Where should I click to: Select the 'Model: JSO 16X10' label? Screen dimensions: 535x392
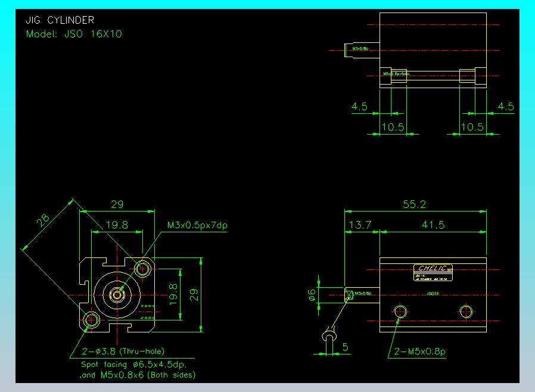point(74,34)
